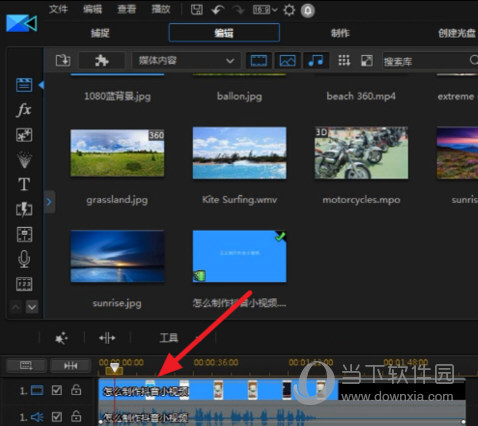Click the 1080蓝背景.jpg file name
Viewport: 478px width, 426px height.
click(117, 96)
